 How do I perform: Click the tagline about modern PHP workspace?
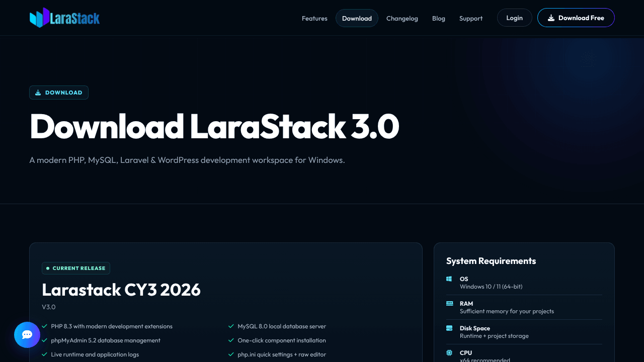tap(187, 160)
